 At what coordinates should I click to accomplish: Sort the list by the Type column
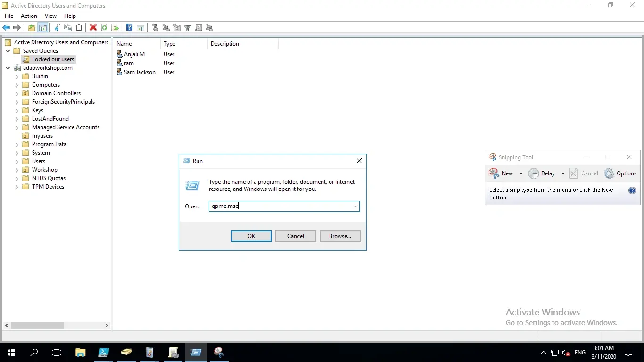point(184,44)
